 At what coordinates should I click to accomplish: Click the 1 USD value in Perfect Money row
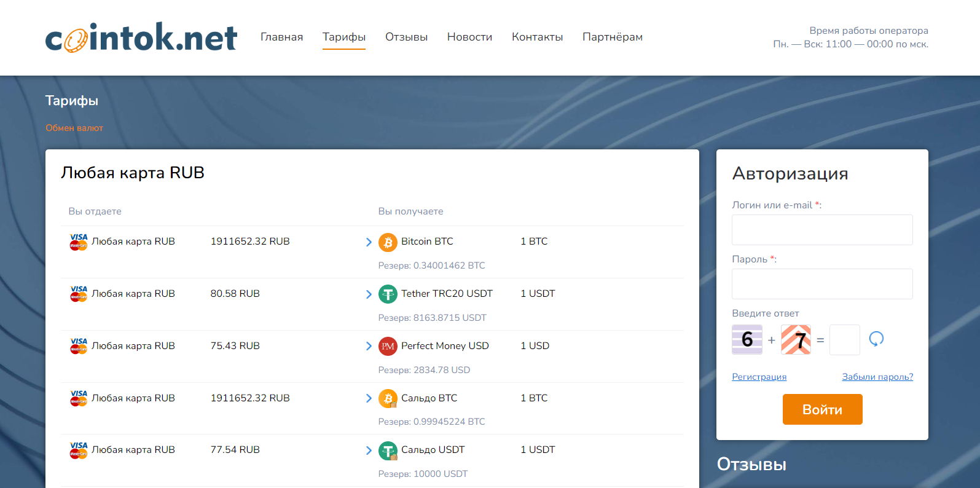[535, 346]
